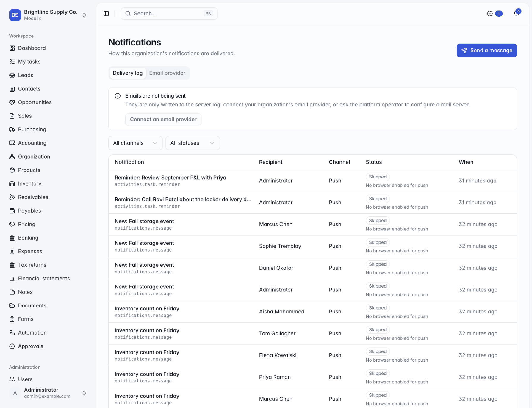532x408 pixels.
Task: Click the 'When' column header
Action: tap(466, 162)
